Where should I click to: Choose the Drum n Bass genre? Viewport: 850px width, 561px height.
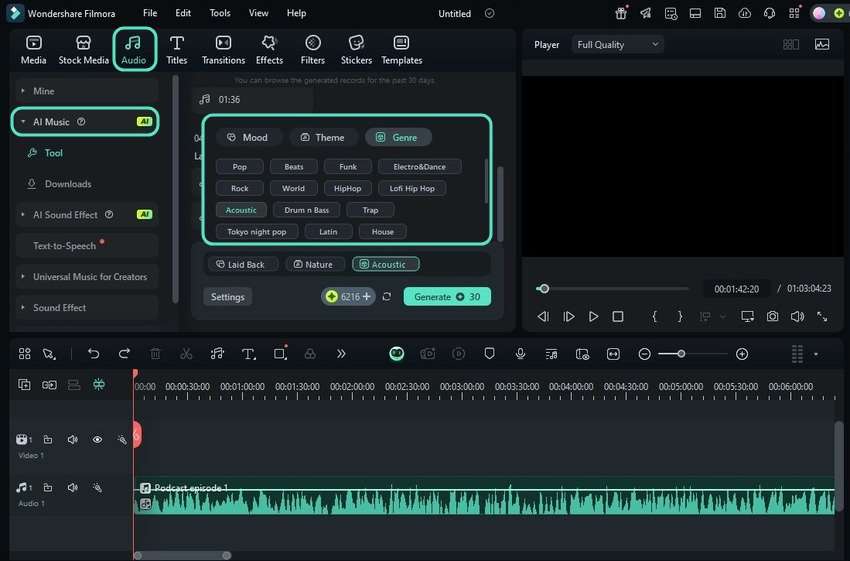[x=307, y=210]
